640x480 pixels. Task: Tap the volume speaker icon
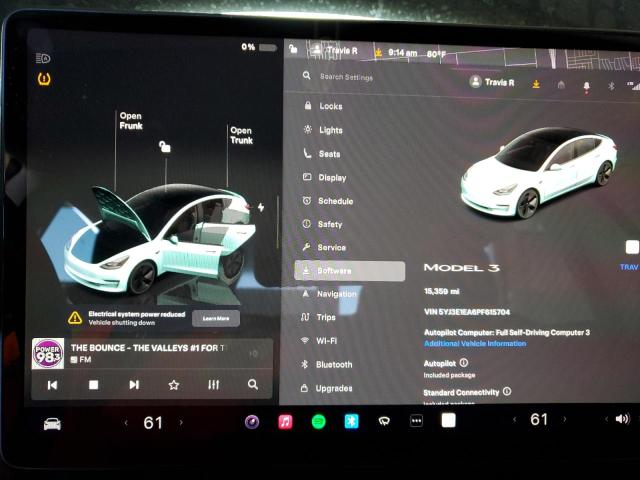pos(622,419)
